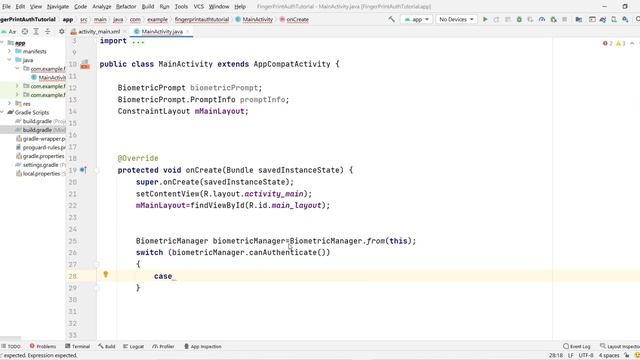Open the Analyze menu
This screenshot has height=360, width=640.
[x=102, y=7]
